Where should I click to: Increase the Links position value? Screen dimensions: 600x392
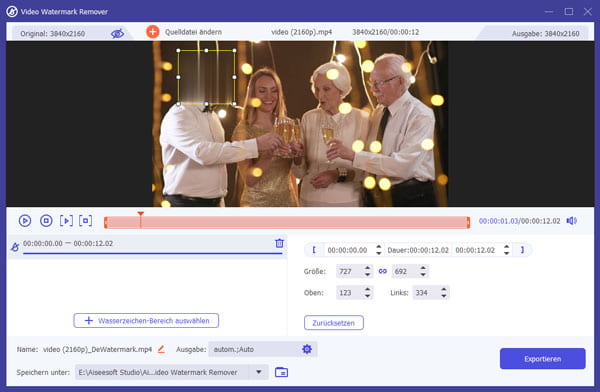(x=444, y=290)
